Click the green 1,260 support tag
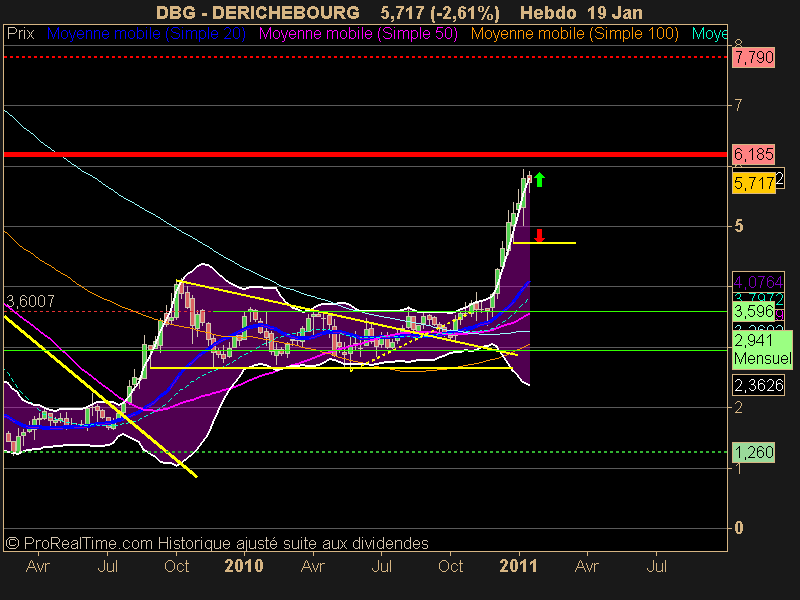This screenshot has width=800, height=600. (x=754, y=452)
